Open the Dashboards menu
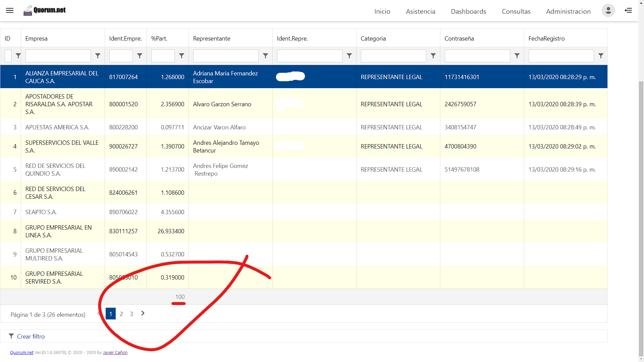Screen dimensions: 644x362 point(468,11)
